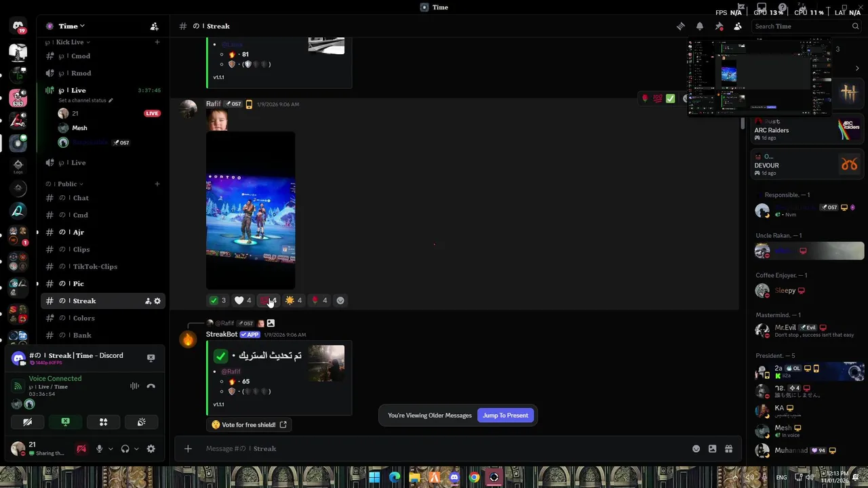868x488 pixels.
Task: Switch to the Clips channel
Action: coord(102,249)
